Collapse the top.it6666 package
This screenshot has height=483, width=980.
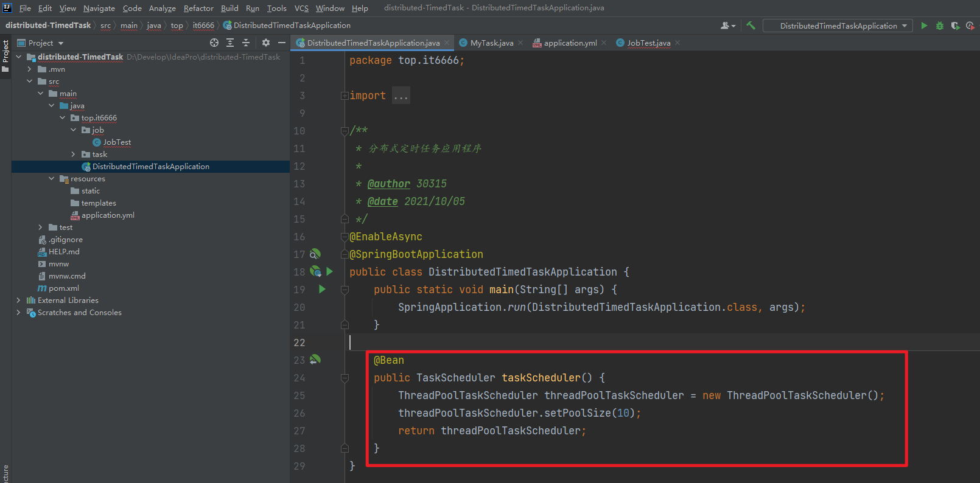[62, 117]
